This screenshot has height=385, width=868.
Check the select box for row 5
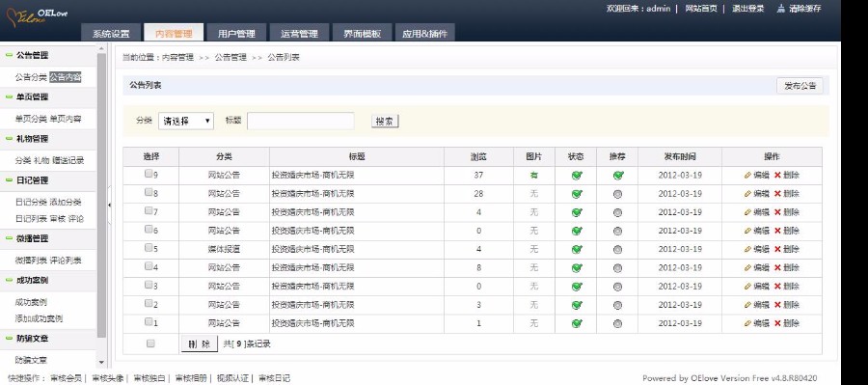pos(149,248)
